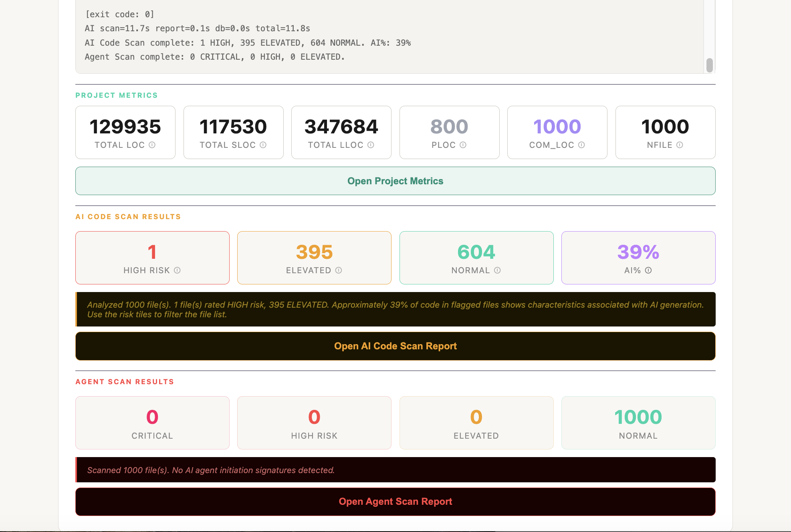Click the info icon beside ELEVATED in AI Code Scan
791x532 pixels.
click(339, 270)
